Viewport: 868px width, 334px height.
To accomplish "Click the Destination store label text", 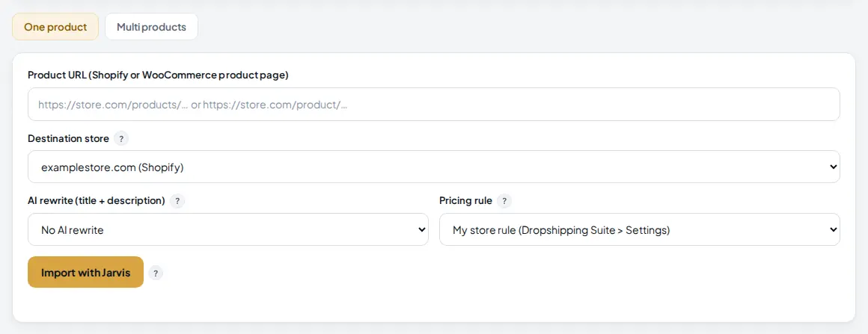I will point(69,139).
